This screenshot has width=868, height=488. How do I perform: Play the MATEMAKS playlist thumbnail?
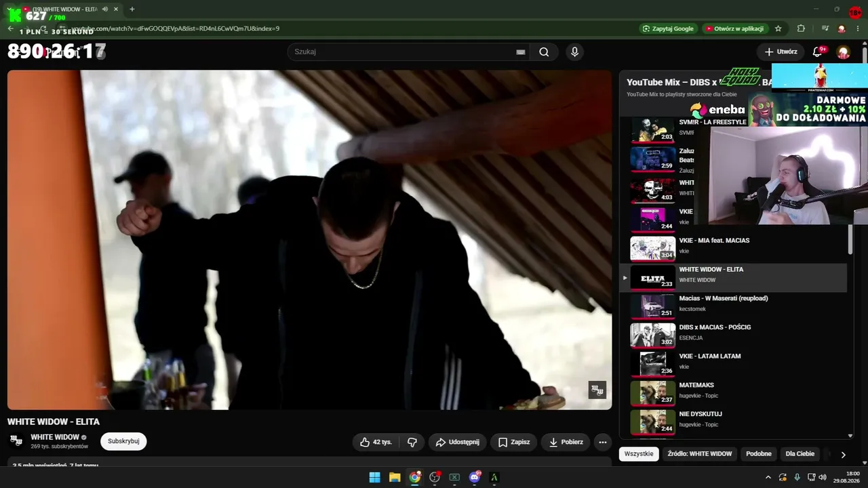653,393
